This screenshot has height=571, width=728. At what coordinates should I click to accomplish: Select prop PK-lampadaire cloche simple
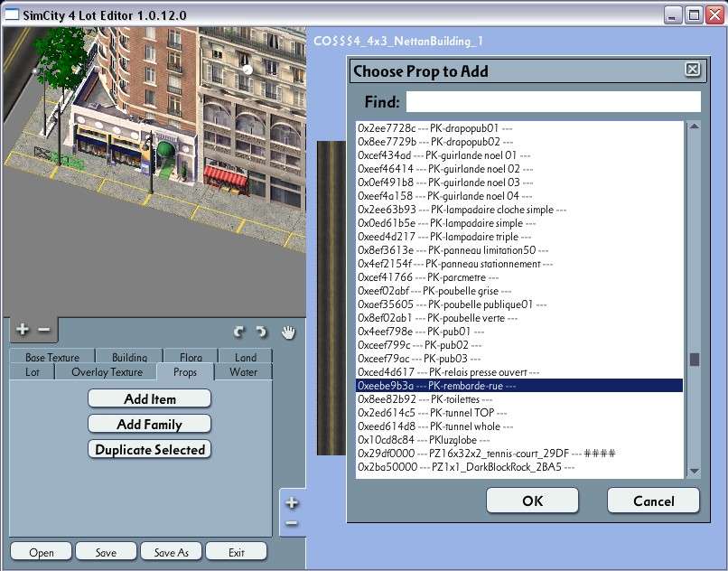click(x=519, y=209)
